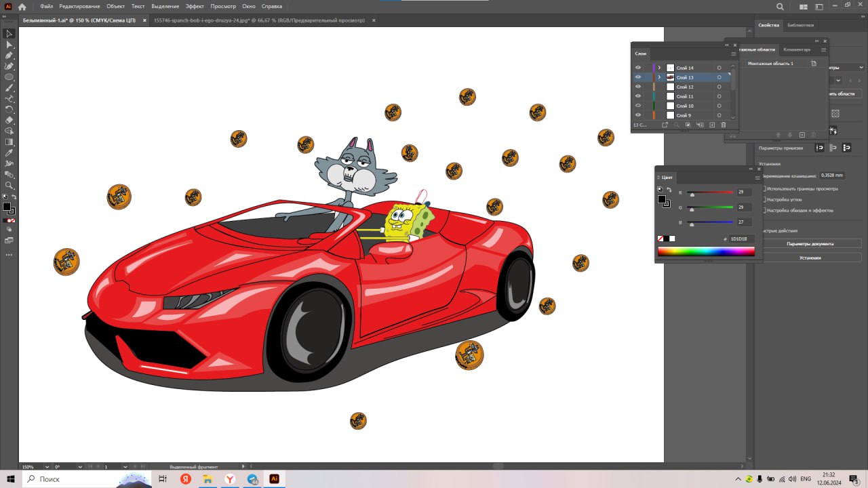Switch to the Библиотеки tab
The height and width of the screenshot is (488, 868).
click(x=800, y=25)
